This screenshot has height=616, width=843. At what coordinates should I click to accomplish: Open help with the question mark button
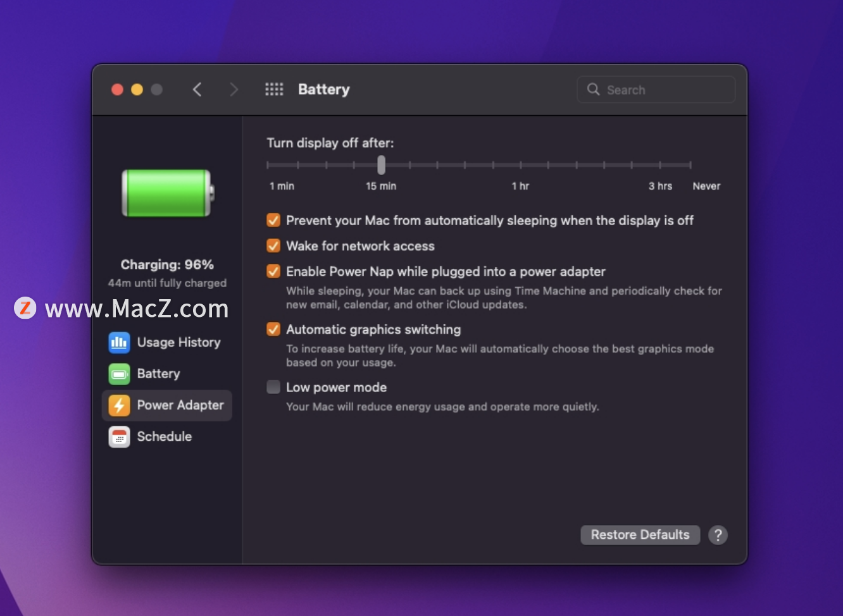[x=718, y=535]
